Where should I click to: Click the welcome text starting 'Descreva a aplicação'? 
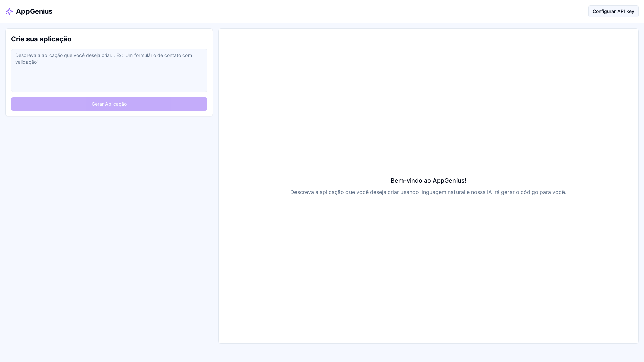pyautogui.click(x=428, y=192)
